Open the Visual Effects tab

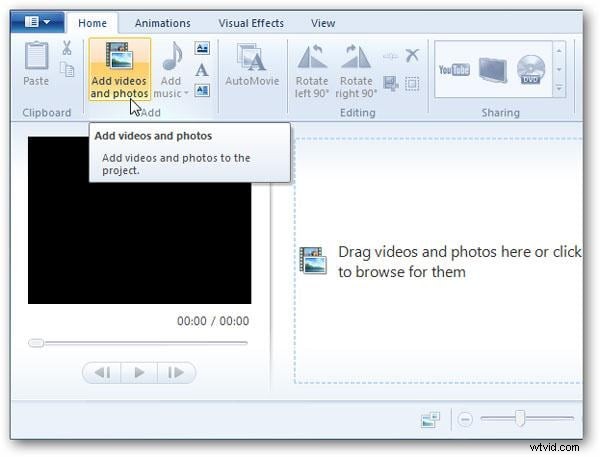[251, 23]
